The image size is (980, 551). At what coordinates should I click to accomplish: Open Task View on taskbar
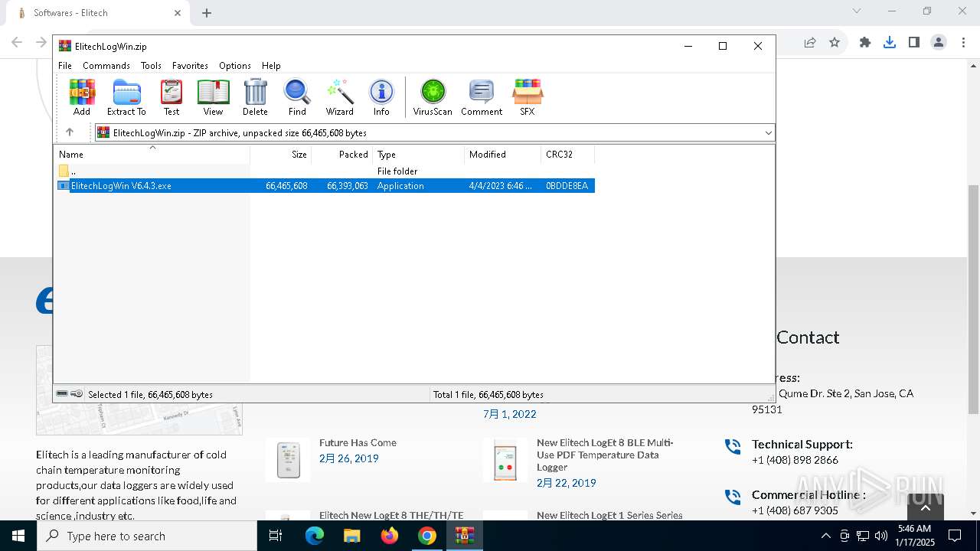tap(276, 536)
